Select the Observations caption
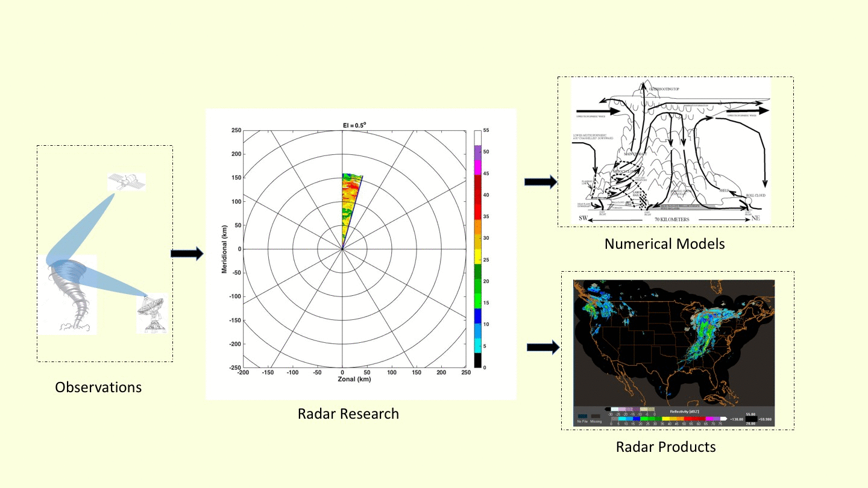 pos(98,387)
